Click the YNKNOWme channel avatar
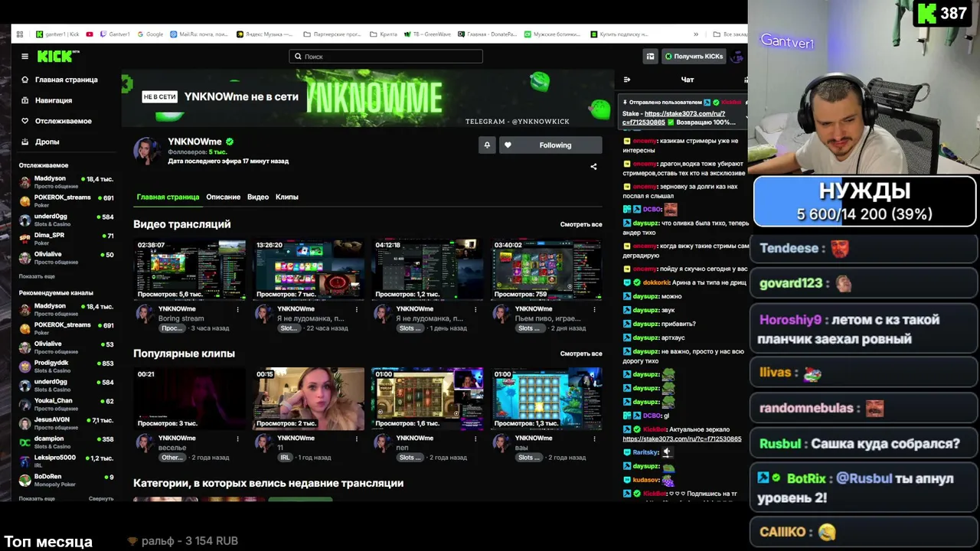 point(147,151)
